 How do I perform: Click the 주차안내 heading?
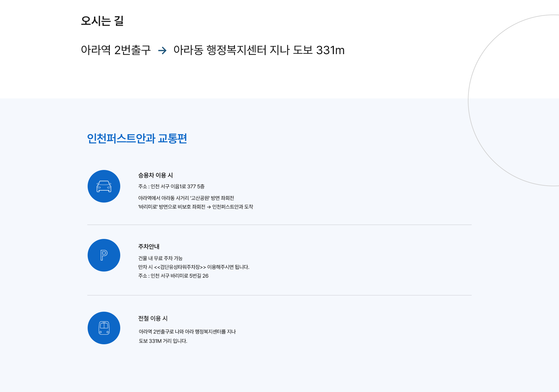pos(149,246)
